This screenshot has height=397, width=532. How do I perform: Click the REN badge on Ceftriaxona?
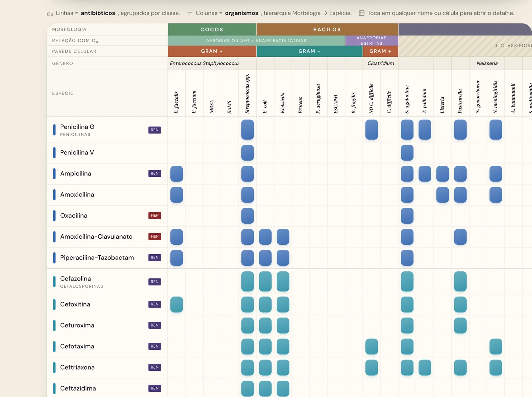point(155,367)
